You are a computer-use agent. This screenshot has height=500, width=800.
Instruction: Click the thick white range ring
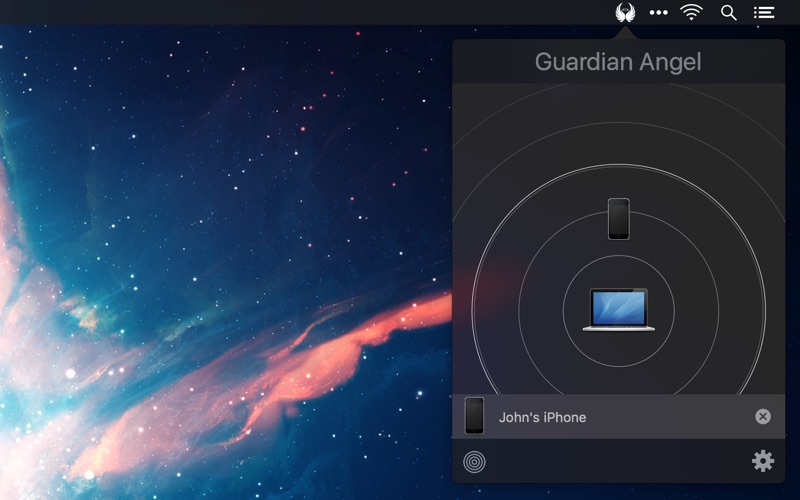click(x=619, y=165)
